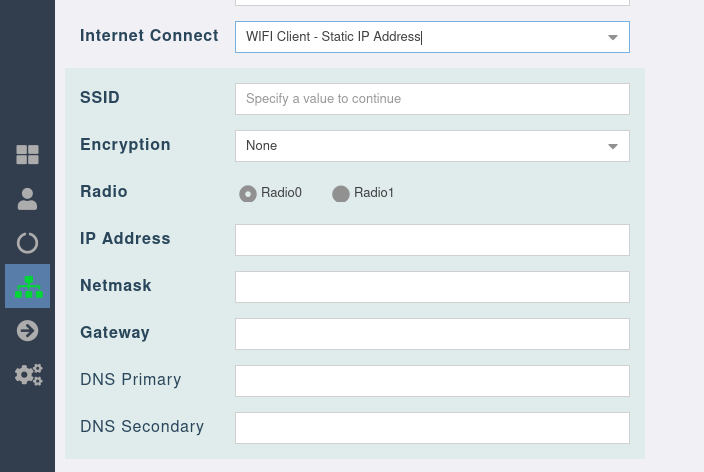Click the right-arrow circle sidebar icon
The image size is (704, 472).
click(27, 331)
